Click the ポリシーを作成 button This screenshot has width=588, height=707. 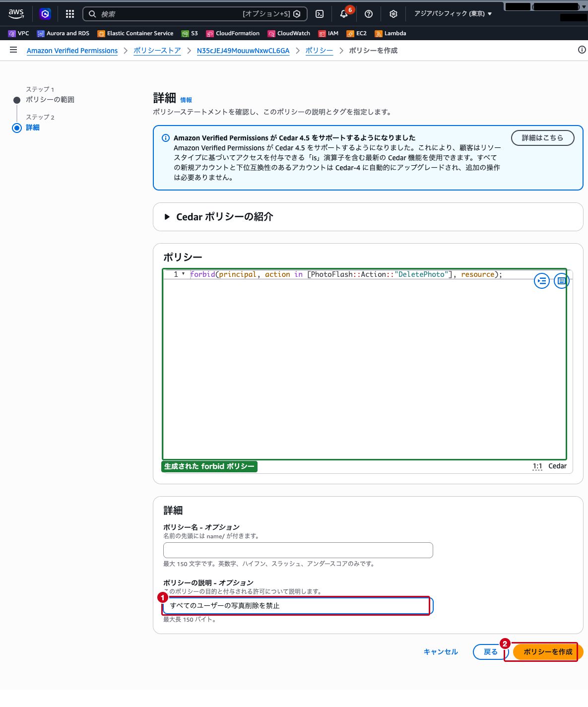coord(548,652)
